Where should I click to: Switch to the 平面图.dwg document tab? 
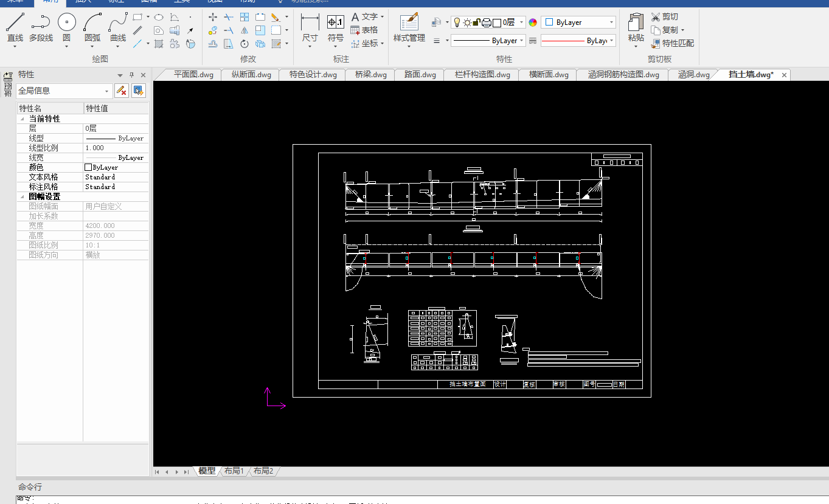click(x=193, y=75)
